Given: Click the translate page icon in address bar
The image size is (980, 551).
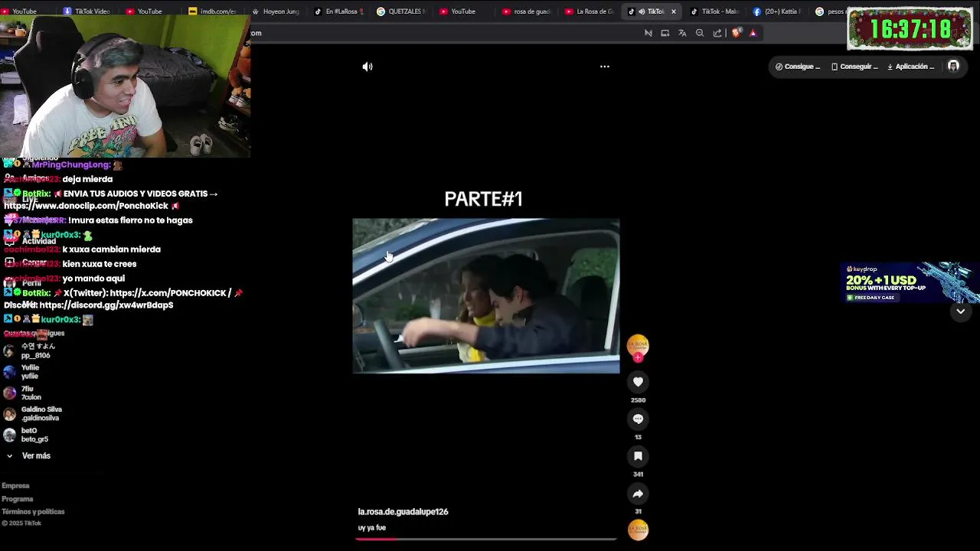Looking at the screenshot, I should (x=682, y=33).
